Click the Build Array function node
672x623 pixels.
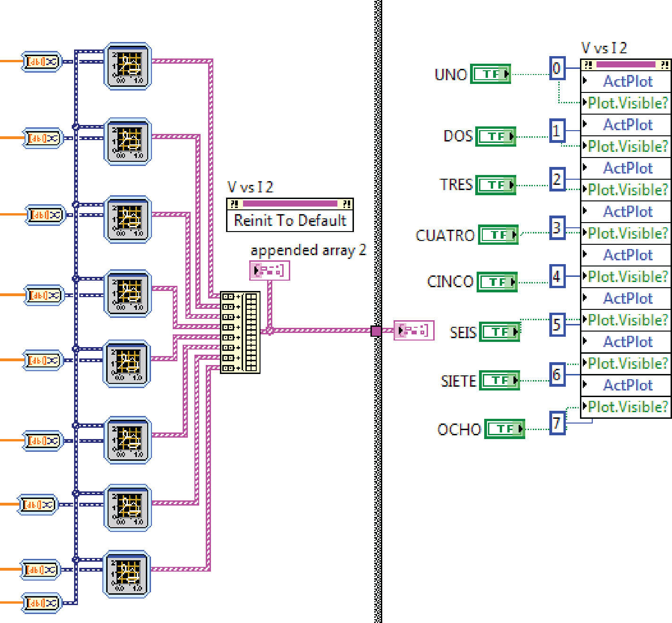pos(240,332)
